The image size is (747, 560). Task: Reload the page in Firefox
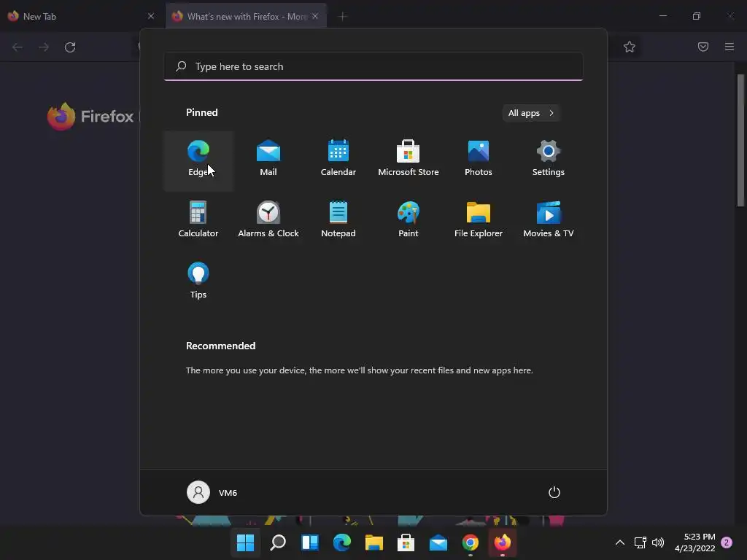(70, 47)
